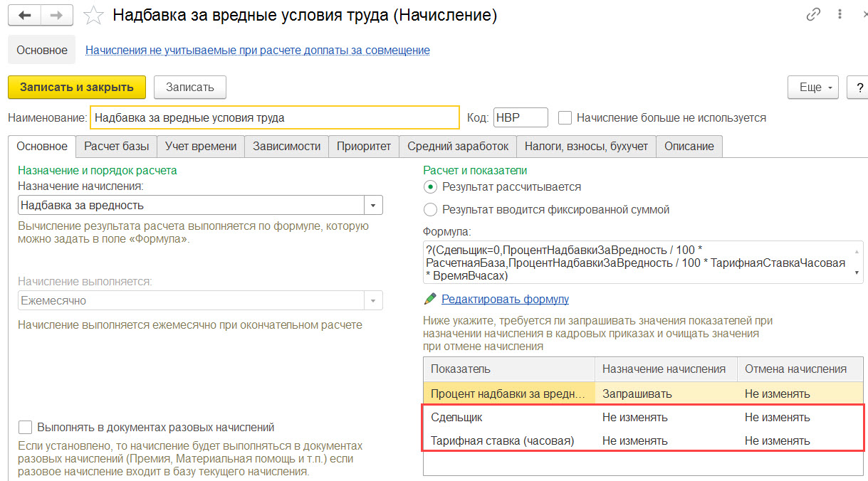Open Редактировать формулу link
The height and width of the screenshot is (481, 868).
pos(505,299)
